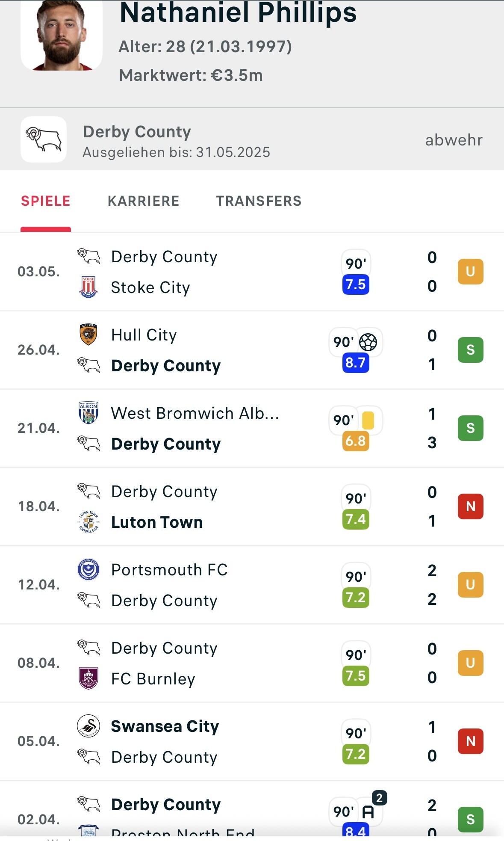Image resolution: width=504 pixels, height=841 pixels.
Task: Switch to the TRANSFERS tab
Action: click(x=259, y=201)
